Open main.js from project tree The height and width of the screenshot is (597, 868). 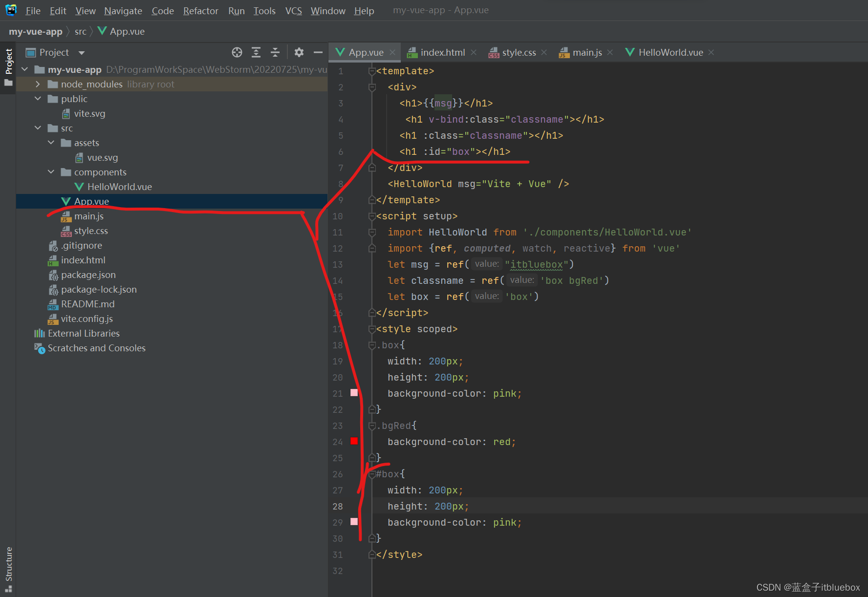point(82,216)
